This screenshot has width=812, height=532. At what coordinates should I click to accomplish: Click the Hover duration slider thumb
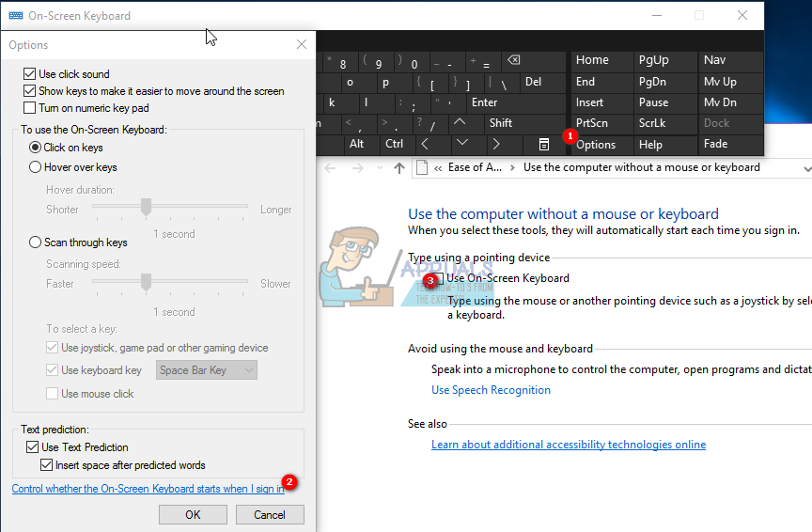[x=146, y=206]
